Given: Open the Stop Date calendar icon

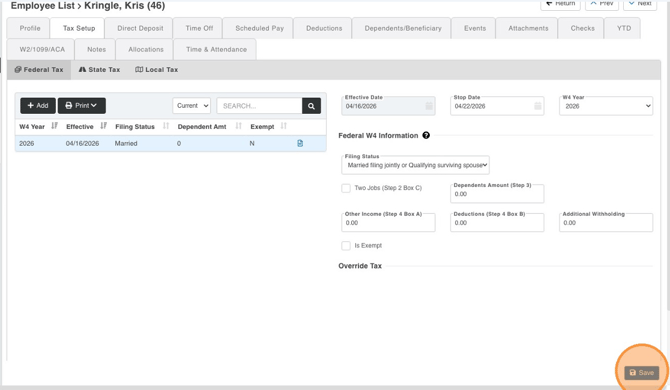Looking at the screenshot, I should click(x=538, y=106).
